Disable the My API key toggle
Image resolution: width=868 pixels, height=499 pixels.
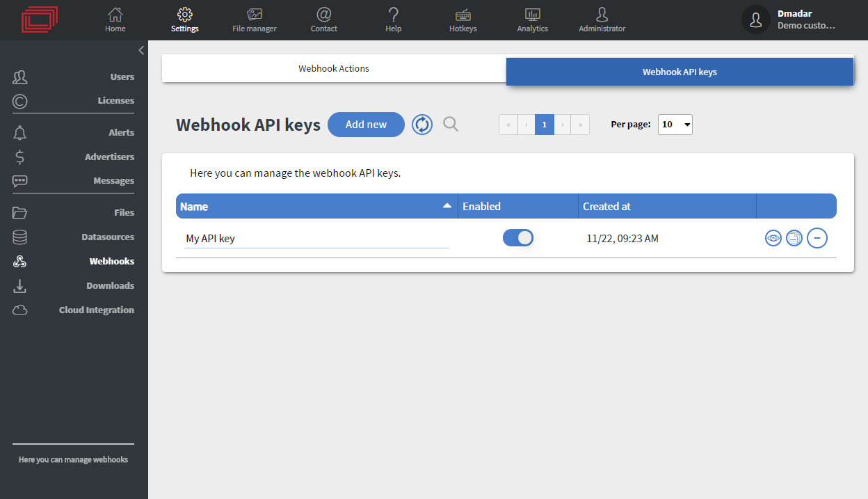click(517, 237)
